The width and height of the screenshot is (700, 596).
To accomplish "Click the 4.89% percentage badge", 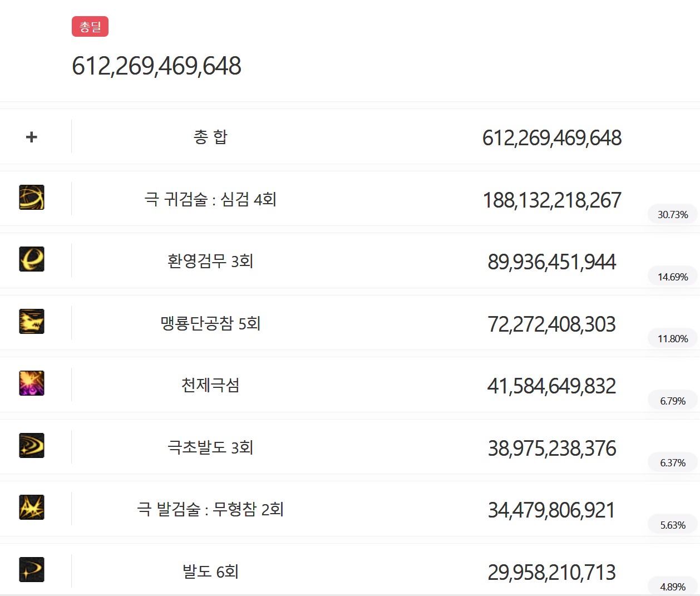I will 673,587.
